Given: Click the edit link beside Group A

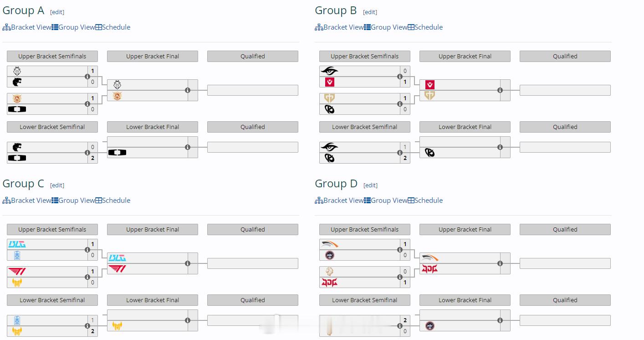Looking at the screenshot, I should [57, 12].
